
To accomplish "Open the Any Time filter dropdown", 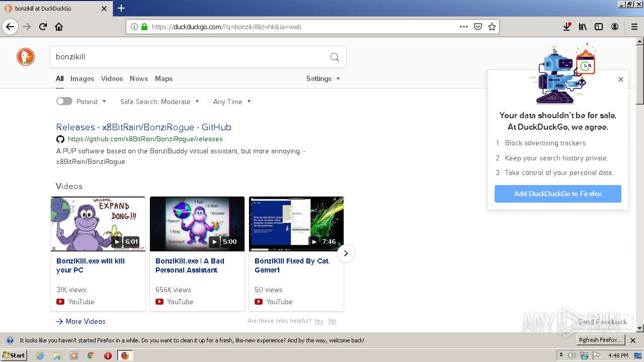I will tap(232, 102).
